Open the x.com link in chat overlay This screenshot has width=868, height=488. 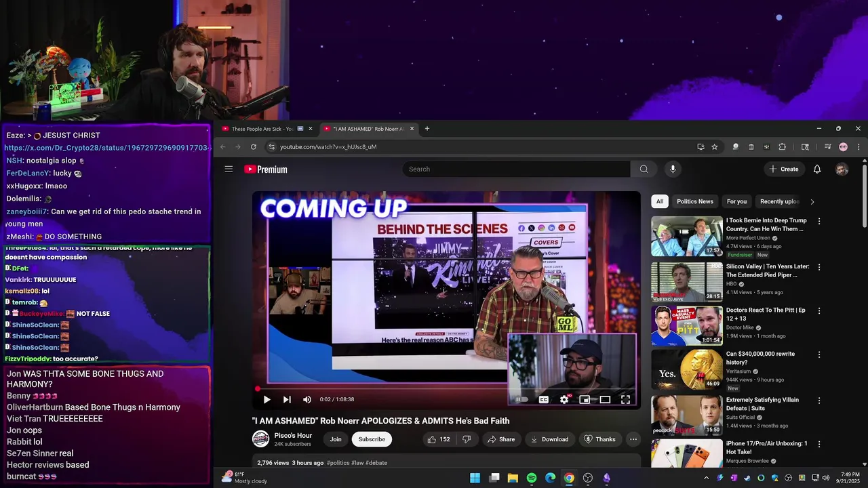pos(107,148)
